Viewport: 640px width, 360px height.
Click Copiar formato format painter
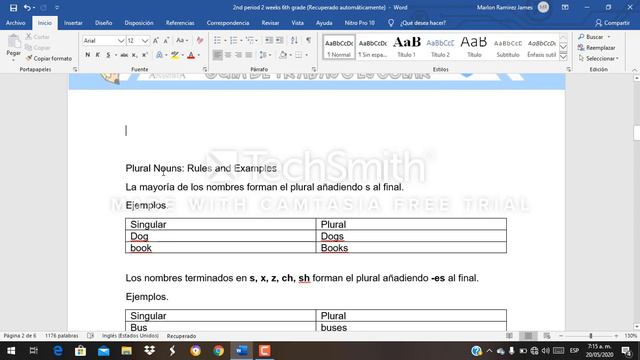[49, 58]
